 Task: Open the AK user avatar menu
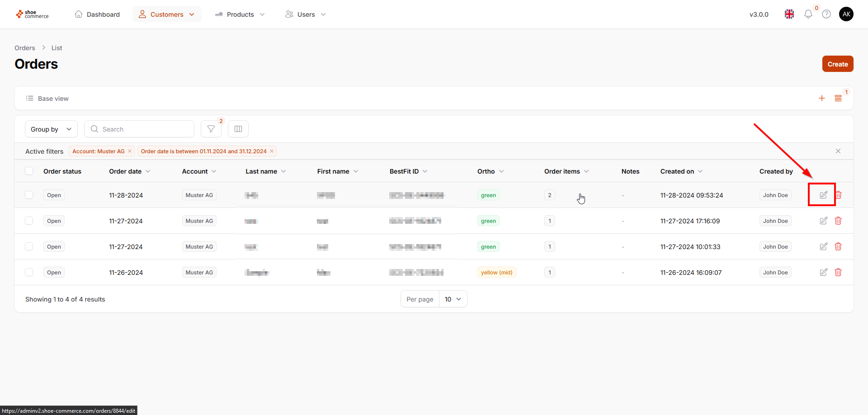846,14
